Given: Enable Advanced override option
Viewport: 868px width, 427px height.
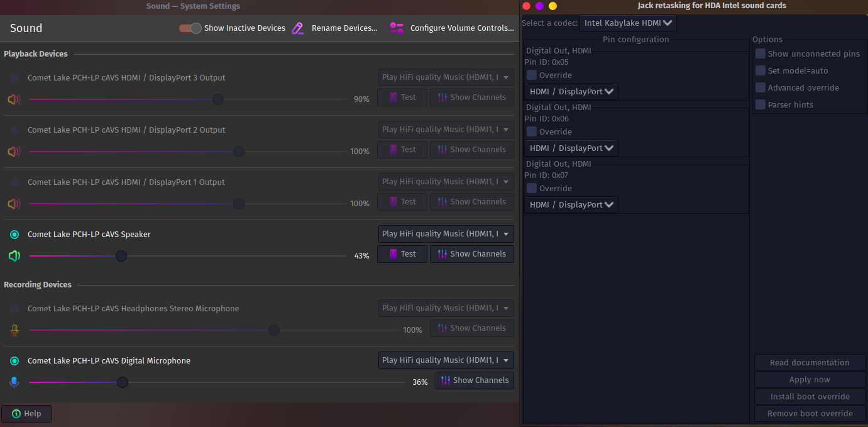Looking at the screenshot, I should coord(761,87).
